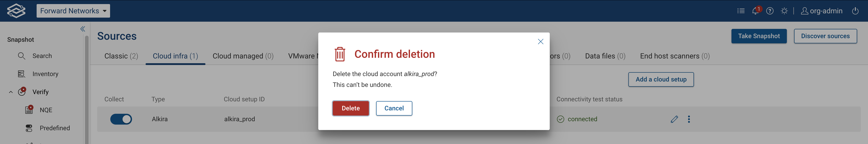The height and width of the screenshot is (144, 868).
Task: Select the brightness/theme icon in top bar
Action: pos(785,10)
